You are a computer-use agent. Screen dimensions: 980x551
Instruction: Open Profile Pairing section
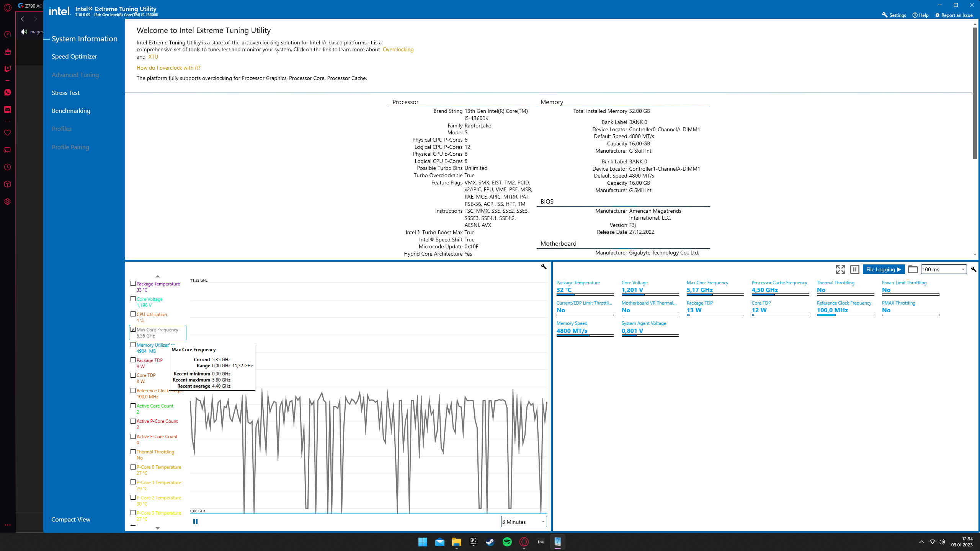70,147
